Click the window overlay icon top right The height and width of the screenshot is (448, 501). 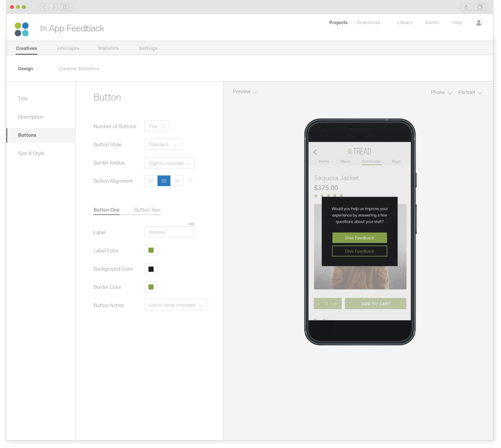(480, 7)
